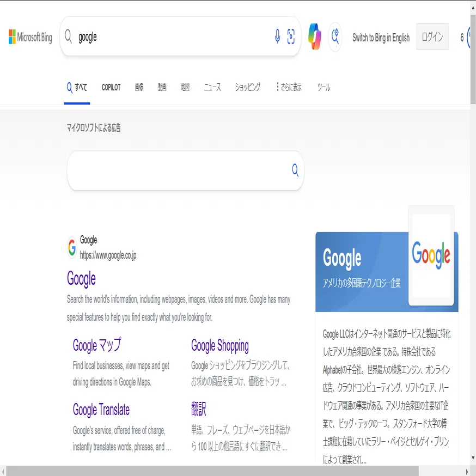
Task: Click the Google site name above the URL
Action: pos(88,240)
